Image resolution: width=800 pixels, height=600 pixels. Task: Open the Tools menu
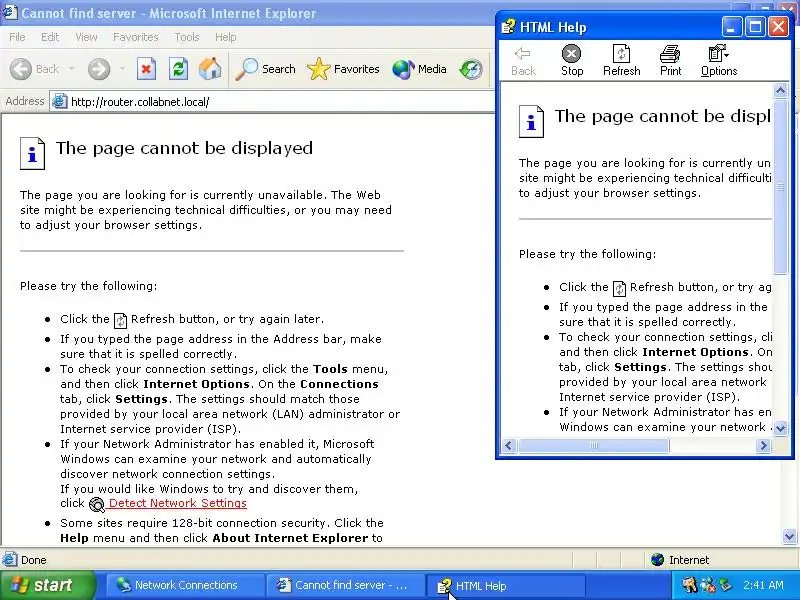click(187, 37)
